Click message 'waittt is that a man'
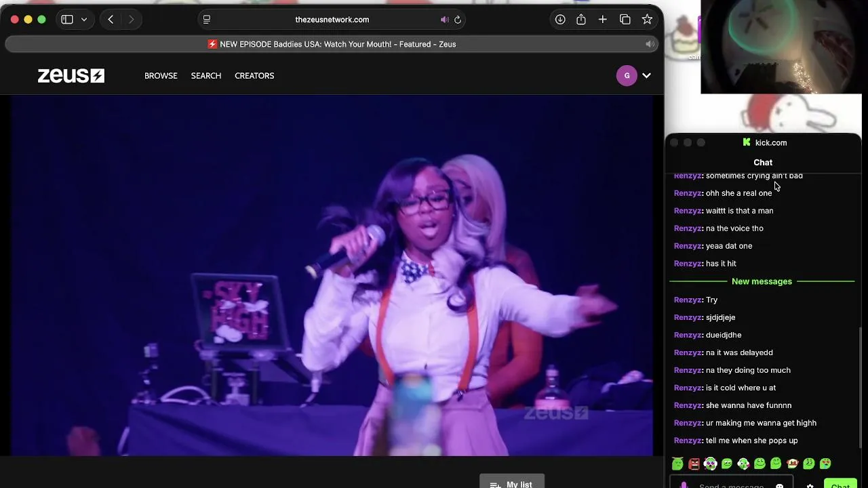 click(739, 211)
